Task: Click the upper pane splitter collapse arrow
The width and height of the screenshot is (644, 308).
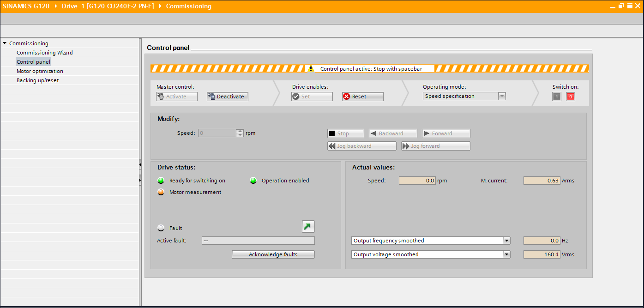Action: [140, 164]
